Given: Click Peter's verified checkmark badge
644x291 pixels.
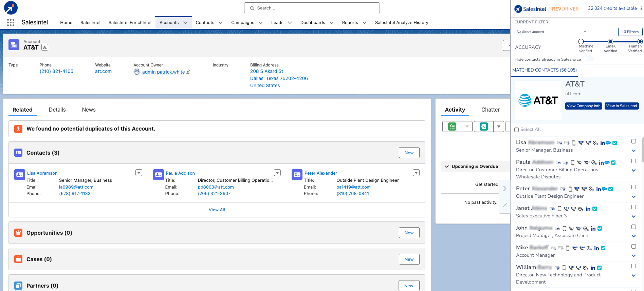Looking at the screenshot, I should [x=611, y=189].
